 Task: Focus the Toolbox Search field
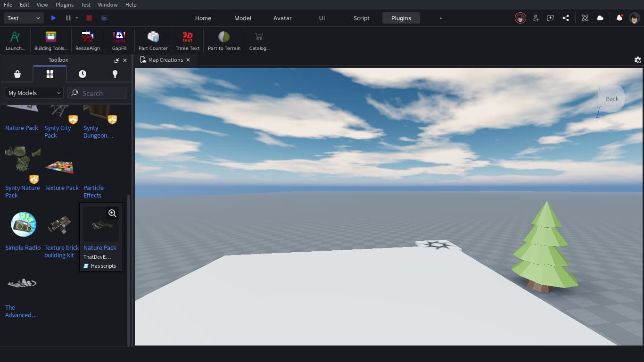[97, 93]
